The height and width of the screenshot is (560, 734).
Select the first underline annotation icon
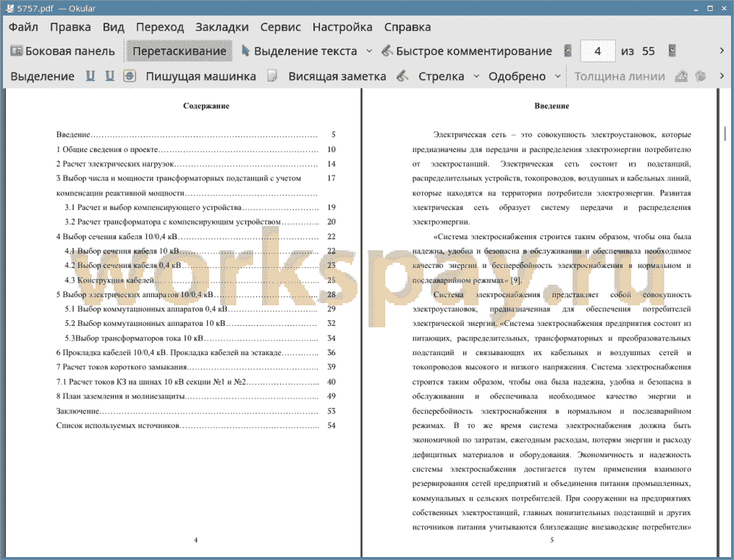90,76
